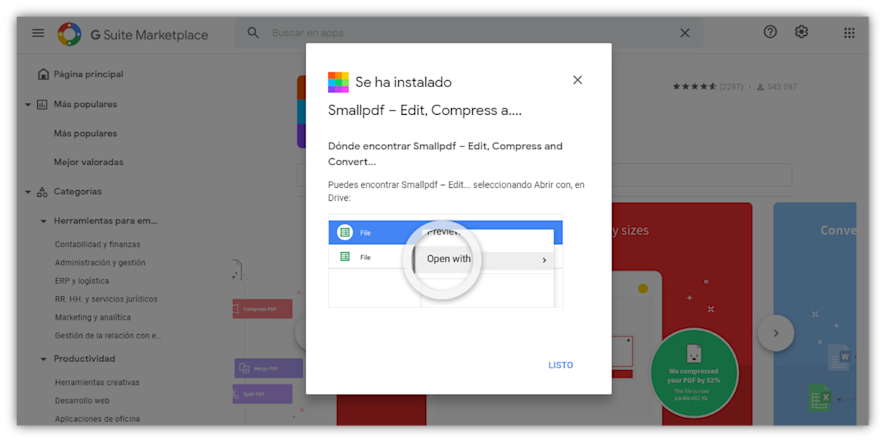
Task: Collapse Herramientas para em... arrow
Action: (43, 222)
